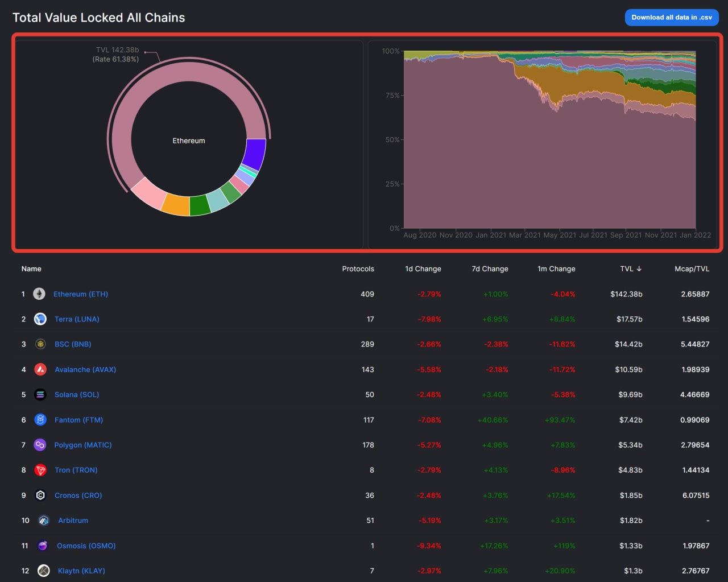Image resolution: width=728 pixels, height=582 pixels.
Task: Click Ethereum's $142.38b TVL value
Action: pos(626,294)
